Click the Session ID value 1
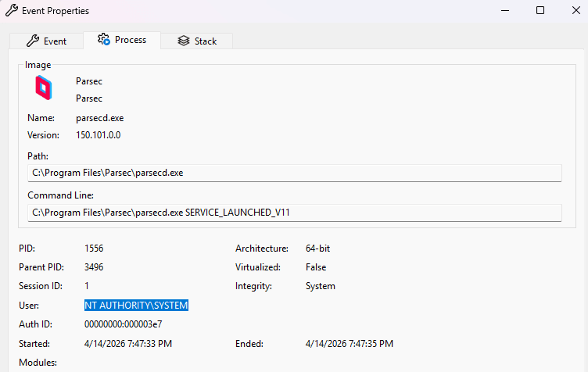The width and height of the screenshot is (588, 372). (x=87, y=286)
